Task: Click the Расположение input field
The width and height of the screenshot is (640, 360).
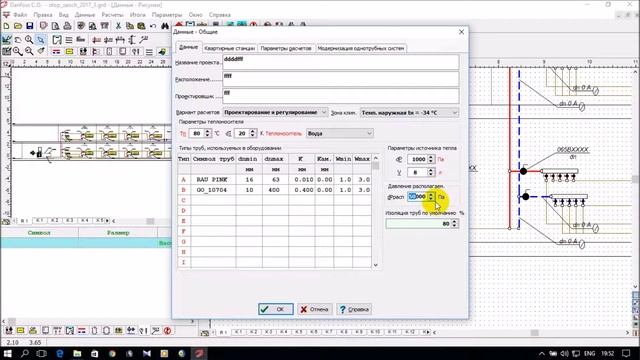Action: 340,79
